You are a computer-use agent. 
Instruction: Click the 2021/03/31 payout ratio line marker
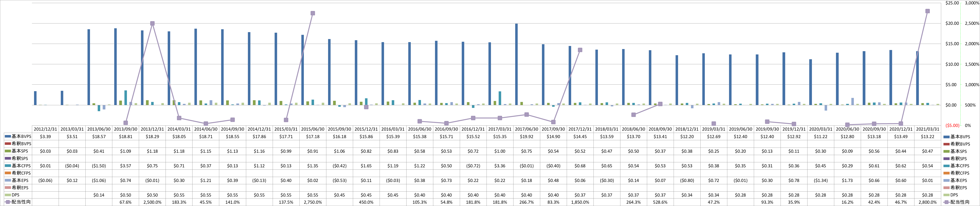927,11
